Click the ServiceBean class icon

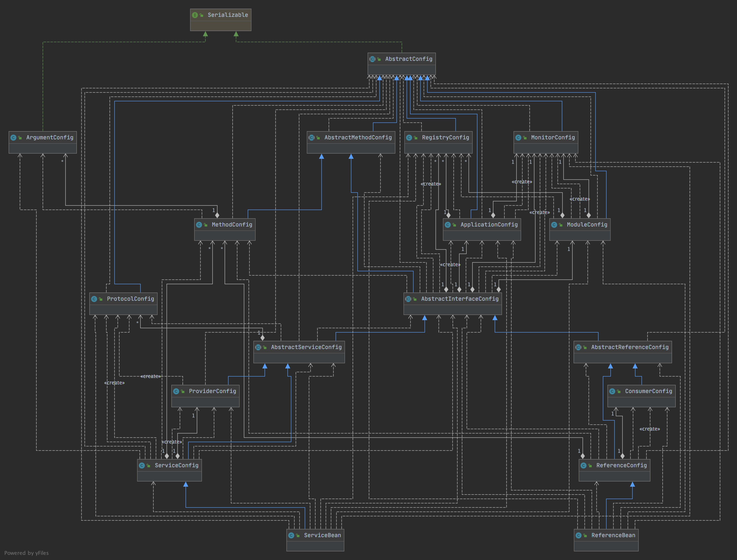click(x=291, y=535)
